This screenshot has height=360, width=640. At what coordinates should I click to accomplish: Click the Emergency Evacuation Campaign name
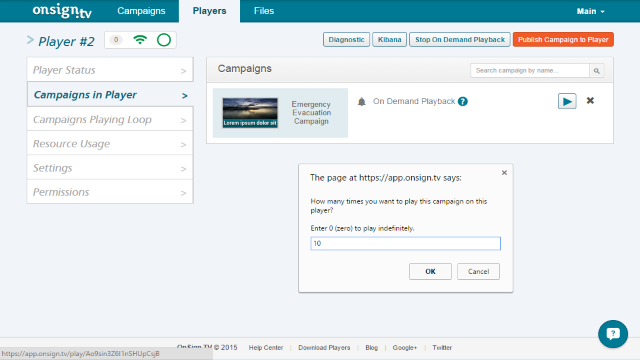[311, 113]
